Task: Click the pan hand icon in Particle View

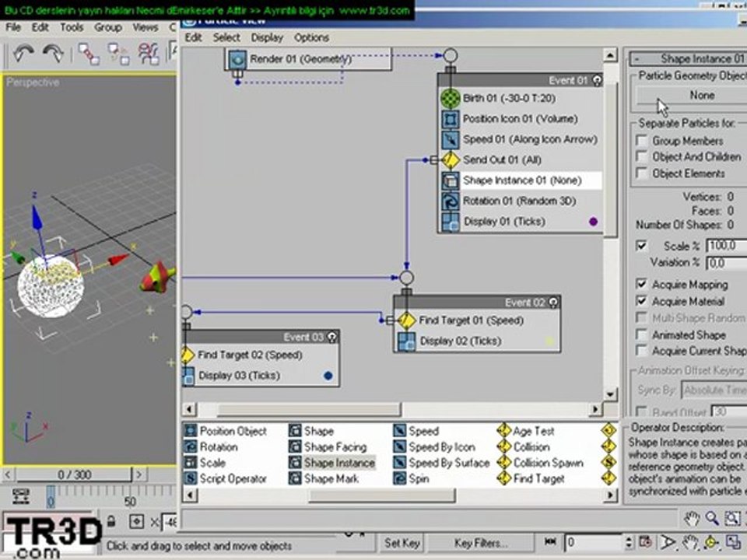Action: click(692, 518)
